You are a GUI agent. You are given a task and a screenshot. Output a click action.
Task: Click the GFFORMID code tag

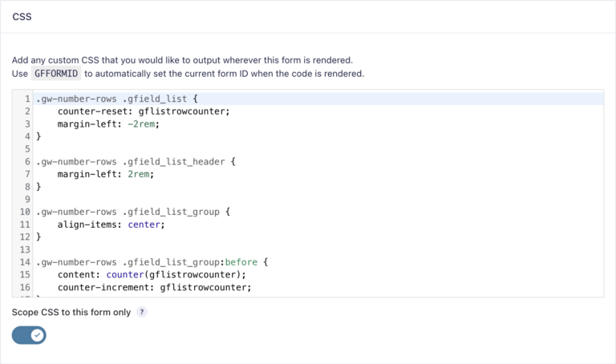click(56, 74)
